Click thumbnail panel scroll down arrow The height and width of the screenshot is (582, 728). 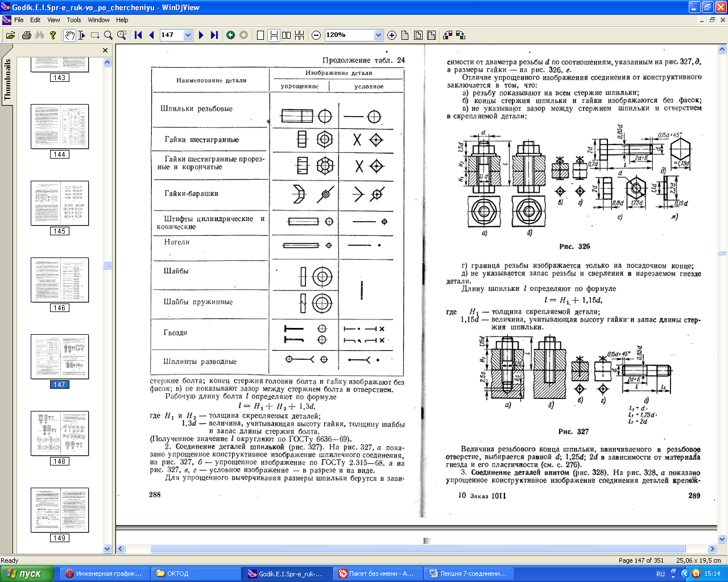coord(107,549)
